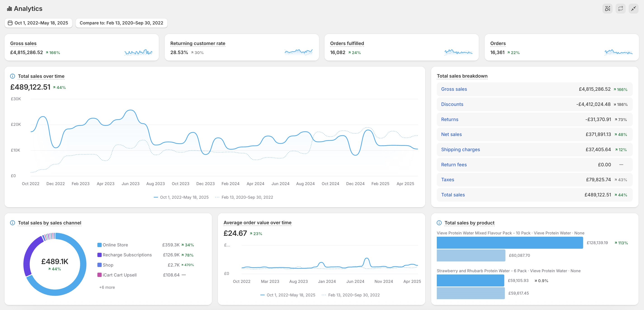
Task: Open the Gross sales breakdown row
Action: [x=454, y=89]
